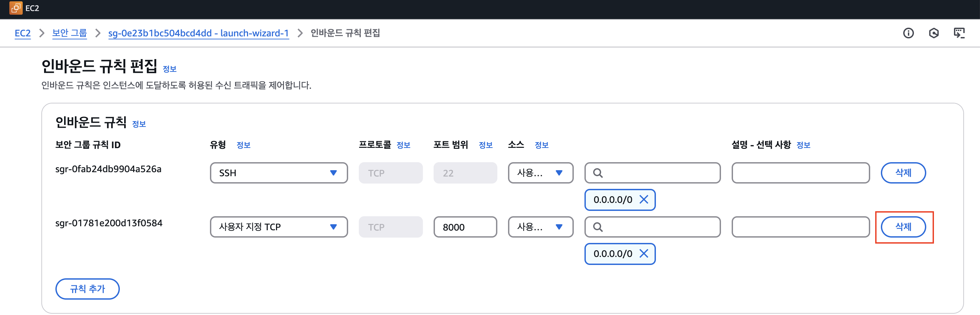
Task: Open the CloudShell monitor icon
Action: click(x=959, y=33)
